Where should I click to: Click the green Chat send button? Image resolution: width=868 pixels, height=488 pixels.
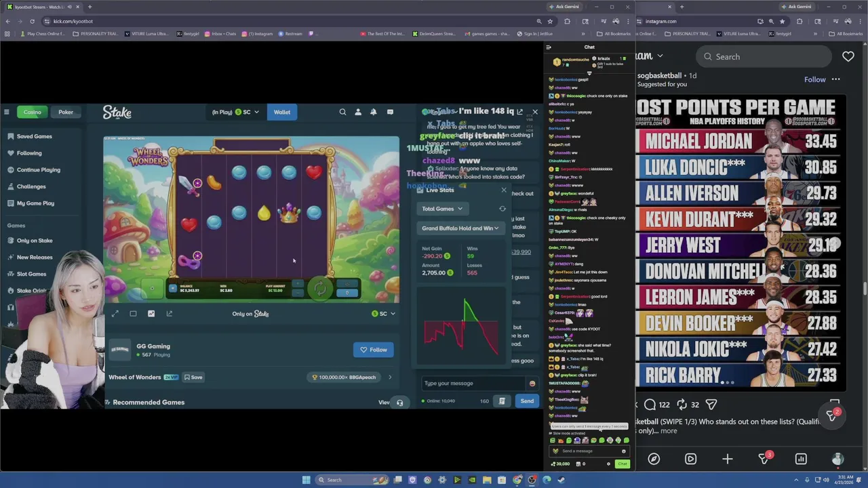(623, 464)
